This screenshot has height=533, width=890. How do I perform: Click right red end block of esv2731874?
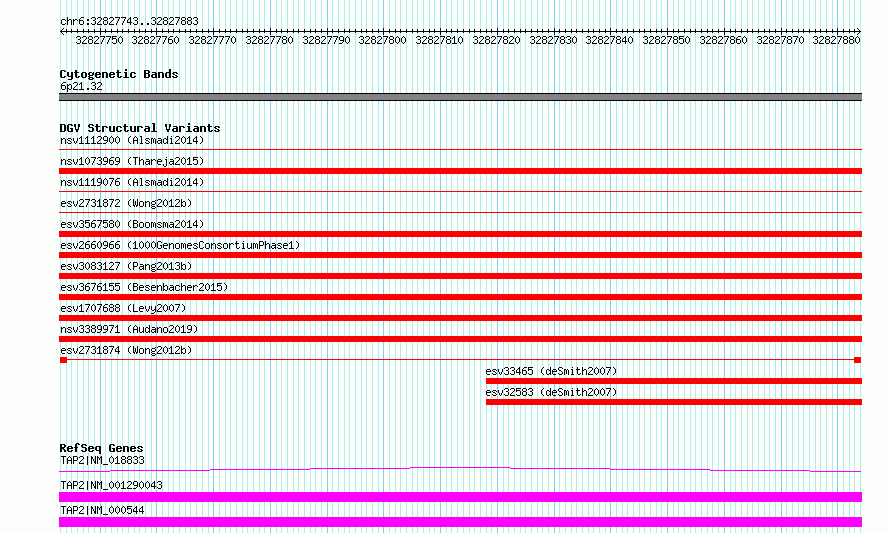[x=858, y=360]
